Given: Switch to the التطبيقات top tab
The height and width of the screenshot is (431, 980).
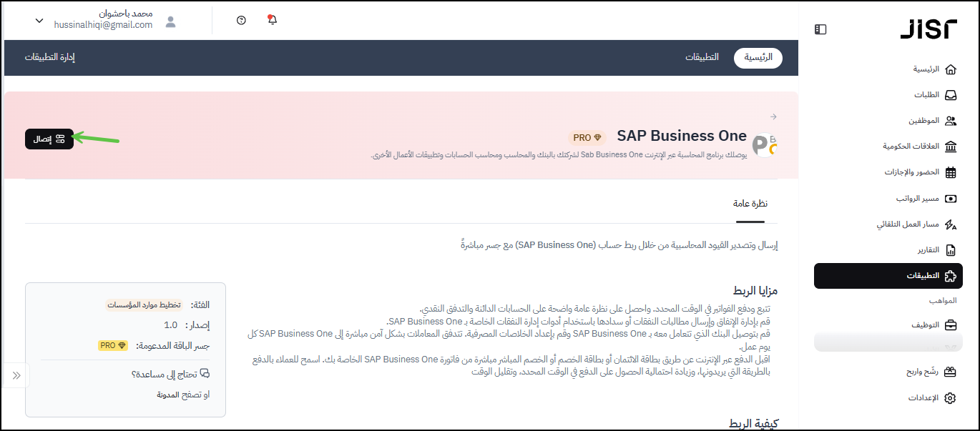Looking at the screenshot, I should pos(702,57).
